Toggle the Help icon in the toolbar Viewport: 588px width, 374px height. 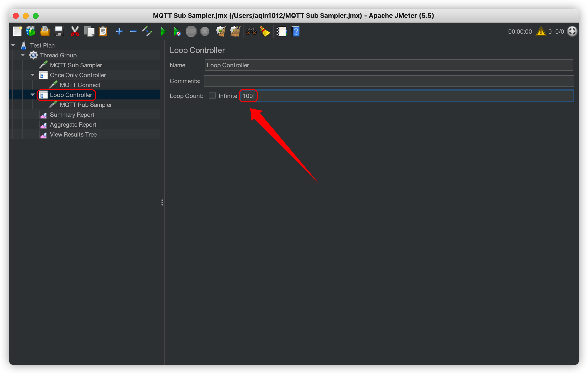pos(296,31)
